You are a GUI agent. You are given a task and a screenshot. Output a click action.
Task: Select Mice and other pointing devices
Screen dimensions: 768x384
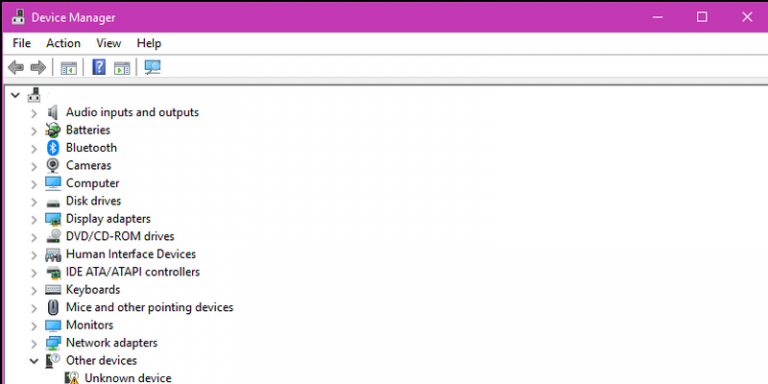click(x=149, y=307)
